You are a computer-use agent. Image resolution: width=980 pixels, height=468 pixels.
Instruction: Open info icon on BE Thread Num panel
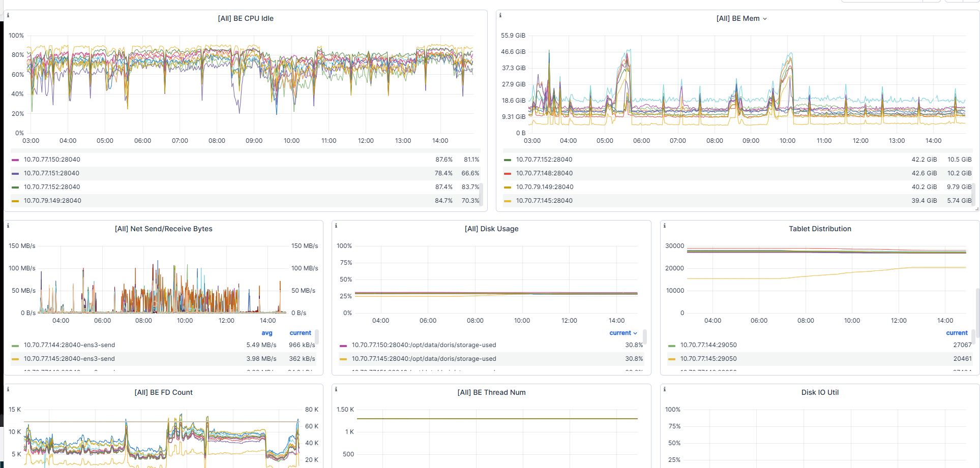pos(336,389)
